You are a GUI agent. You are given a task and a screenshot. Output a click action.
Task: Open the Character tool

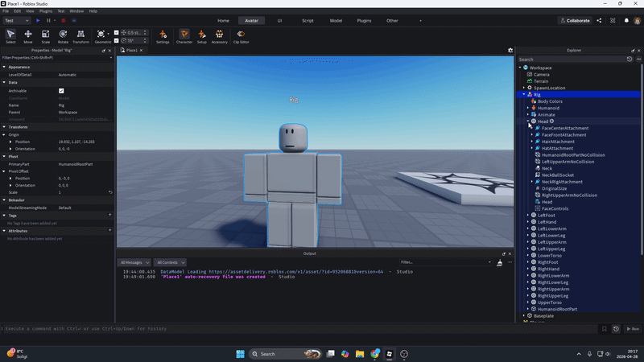(184, 36)
